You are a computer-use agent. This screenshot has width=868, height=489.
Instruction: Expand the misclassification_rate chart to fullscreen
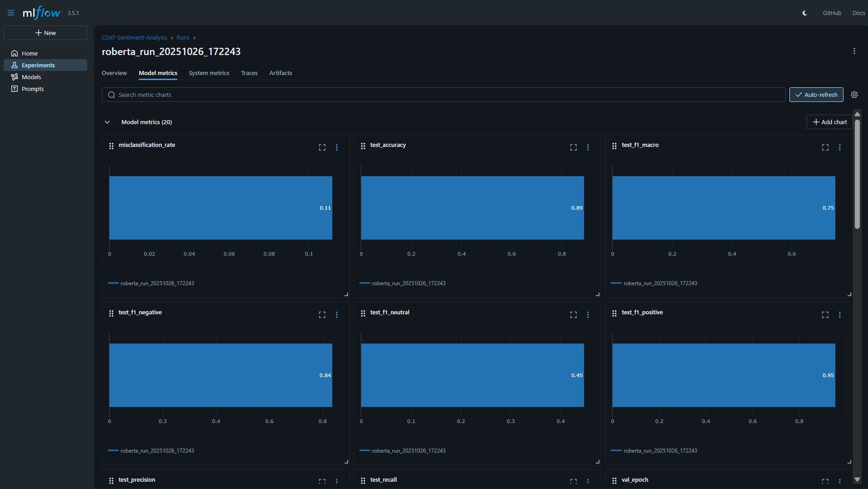tap(322, 147)
